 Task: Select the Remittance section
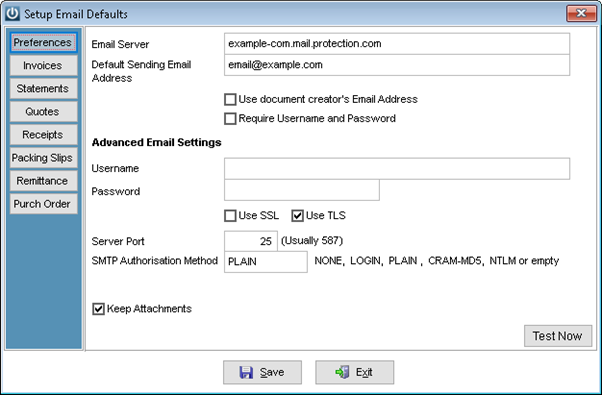click(x=43, y=181)
